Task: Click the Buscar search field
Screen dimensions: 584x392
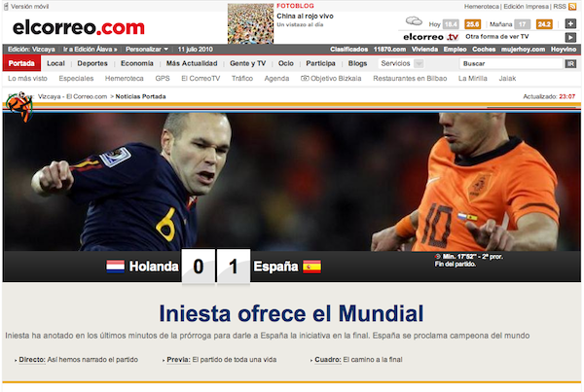Action: (511, 63)
